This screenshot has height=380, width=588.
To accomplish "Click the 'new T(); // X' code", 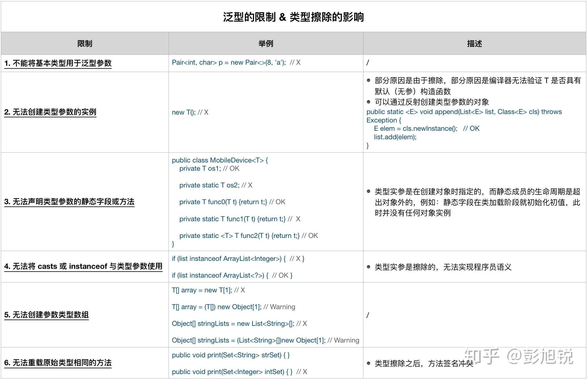I will [190, 112].
